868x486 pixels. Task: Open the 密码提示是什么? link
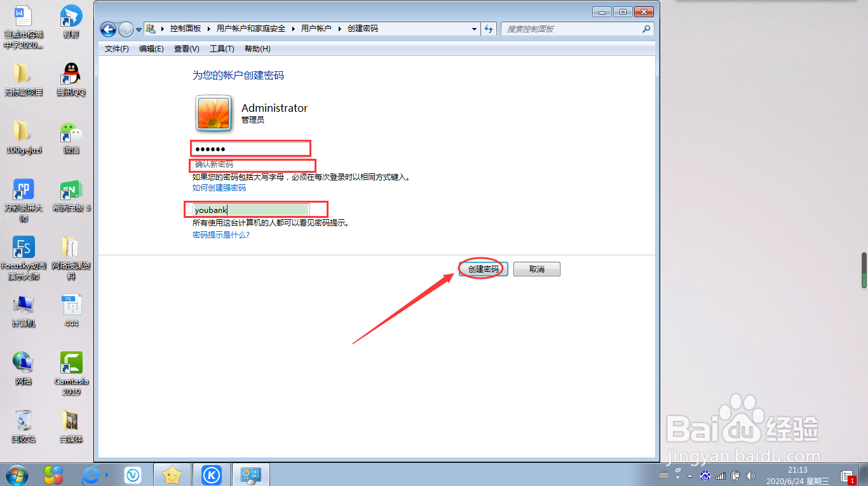pos(221,235)
